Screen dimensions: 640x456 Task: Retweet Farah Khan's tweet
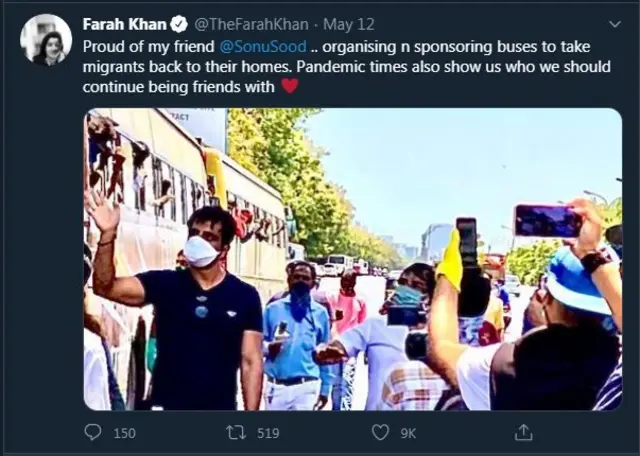[237, 433]
